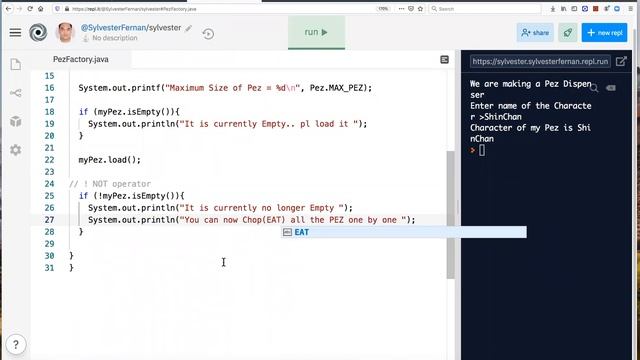Screen dimensions: 640x360
Task: Click the green rocket upgrade icon
Action: point(567,33)
